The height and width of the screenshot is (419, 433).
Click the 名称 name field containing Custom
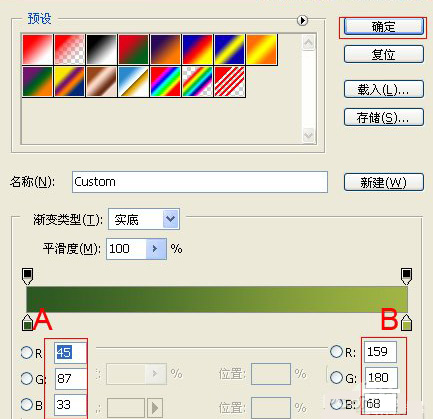pos(200,182)
